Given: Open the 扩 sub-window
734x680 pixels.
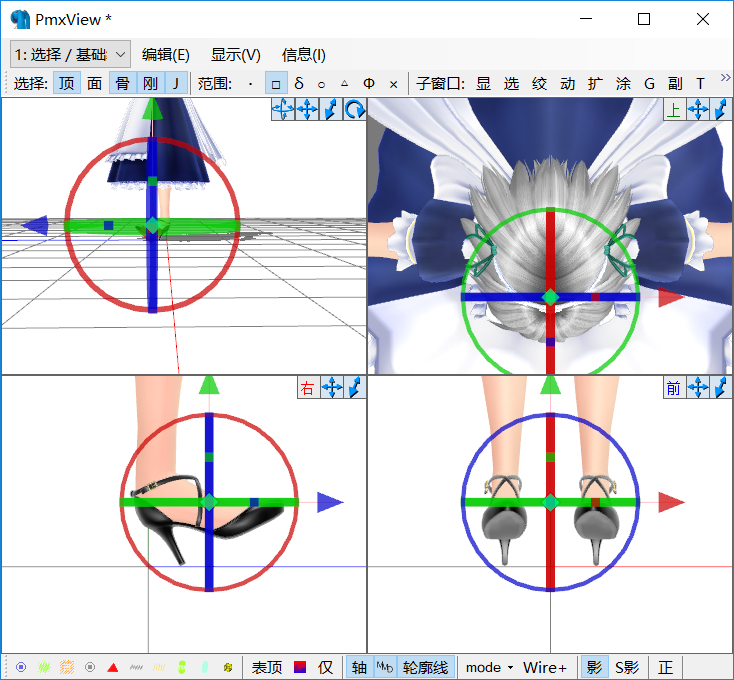Looking at the screenshot, I should (x=595, y=84).
